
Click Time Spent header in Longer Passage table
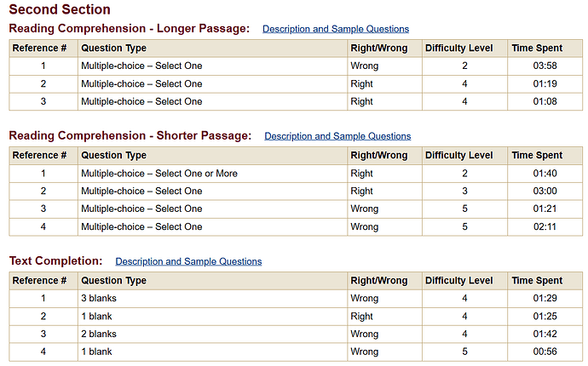point(545,49)
